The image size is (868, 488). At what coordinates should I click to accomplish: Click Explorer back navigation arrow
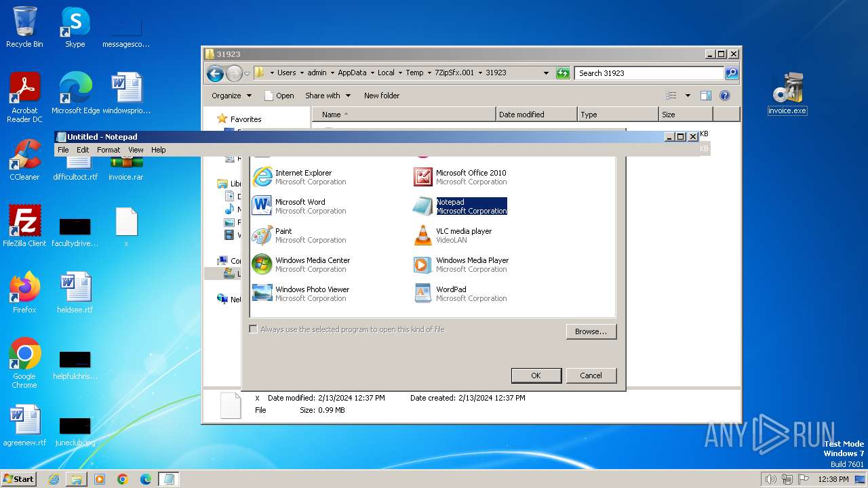click(x=215, y=73)
